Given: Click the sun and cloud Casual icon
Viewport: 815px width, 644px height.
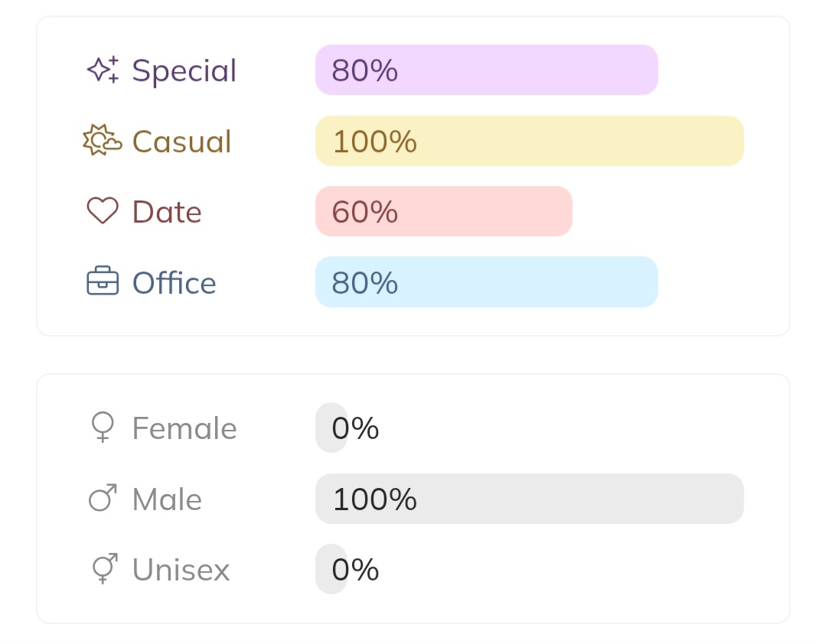Looking at the screenshot, I should [103, 141].
